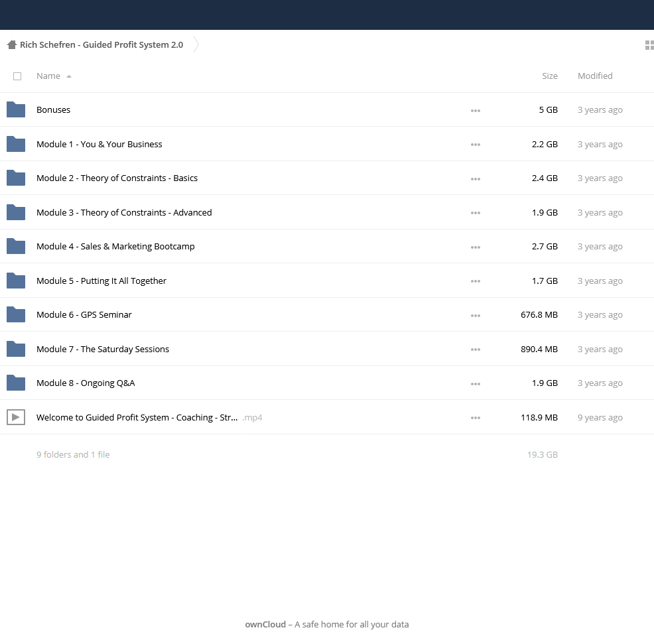Viewport: 654px width, 644px height.
Task: Click the 2.4 GB size value
Action: [x=545, y=178]
